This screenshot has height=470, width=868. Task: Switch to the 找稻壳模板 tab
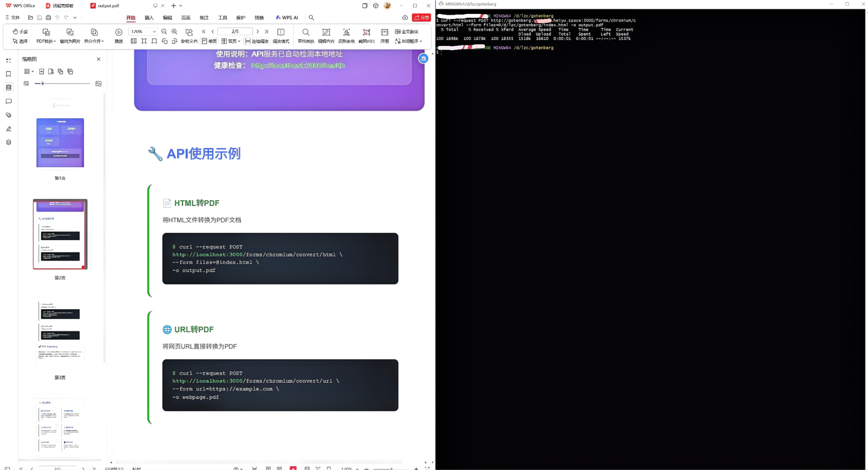pos(60,6)
